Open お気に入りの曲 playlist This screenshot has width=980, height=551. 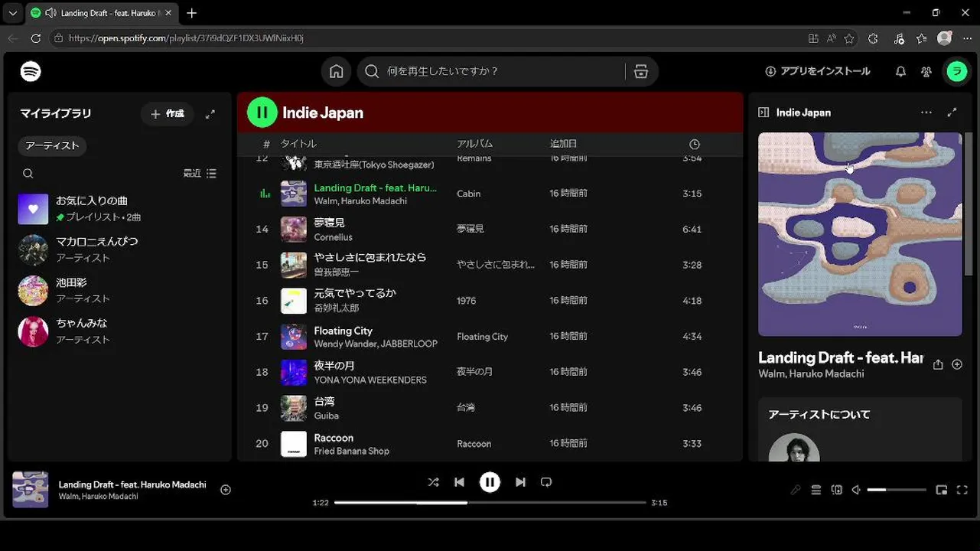[119, 209]
